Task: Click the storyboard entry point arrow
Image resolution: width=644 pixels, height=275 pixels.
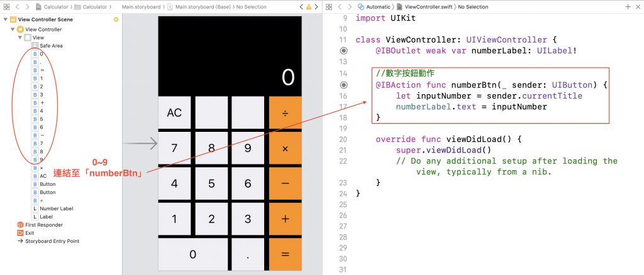Action: 140,144
